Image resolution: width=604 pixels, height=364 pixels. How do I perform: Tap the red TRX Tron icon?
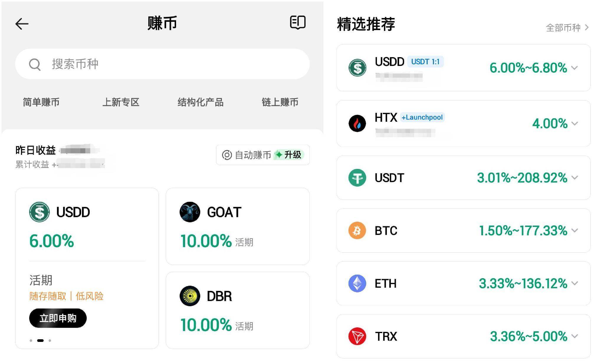[x=357, y=336]
